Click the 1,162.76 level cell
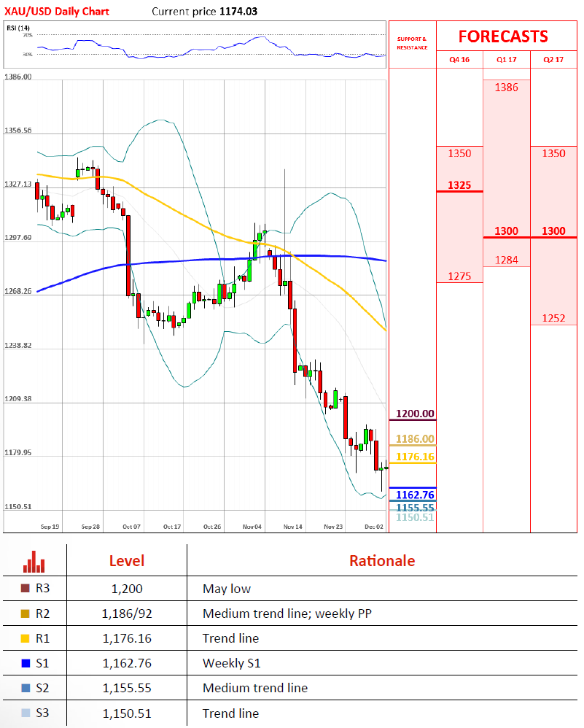The image size is (584, 728). tap(127, 663)
